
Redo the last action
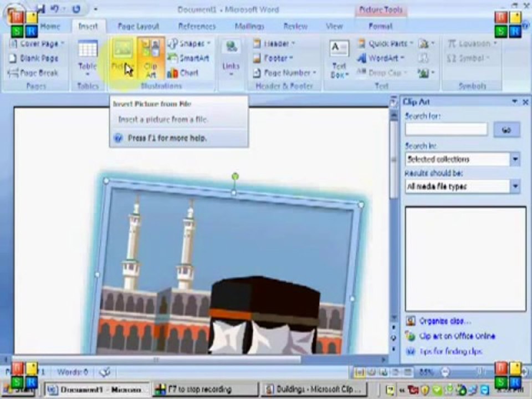coord(76,9)
